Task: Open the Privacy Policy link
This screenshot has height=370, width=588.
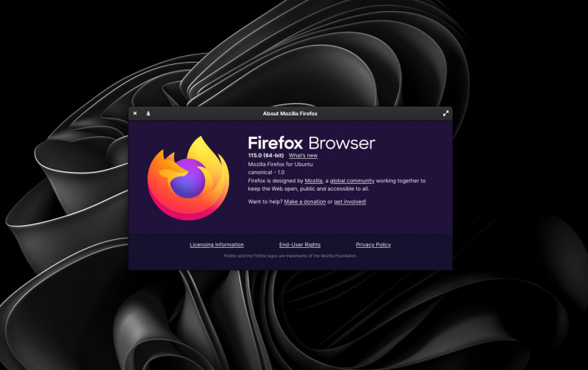Action: [373, 245]
